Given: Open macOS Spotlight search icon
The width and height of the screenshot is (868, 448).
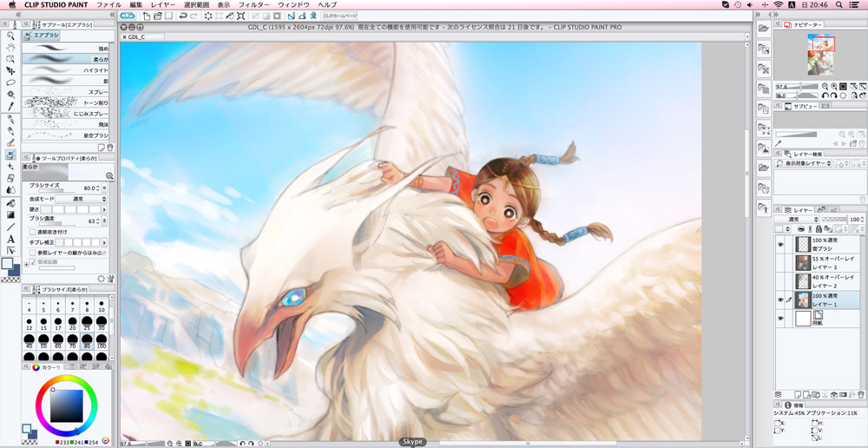Looking at the screenshot, I should 839,4.
